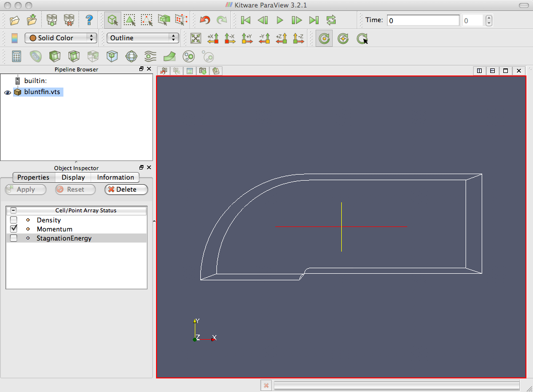The image size is (533, 392).
Task: Click the blue question mark Help icon
Action: coord(89,20)
